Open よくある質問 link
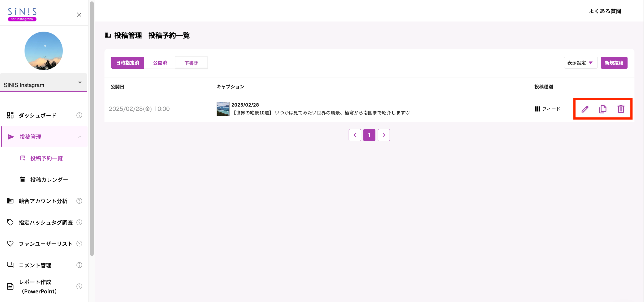The height and width of the screenshot is (302, 644). coord(605,11)
